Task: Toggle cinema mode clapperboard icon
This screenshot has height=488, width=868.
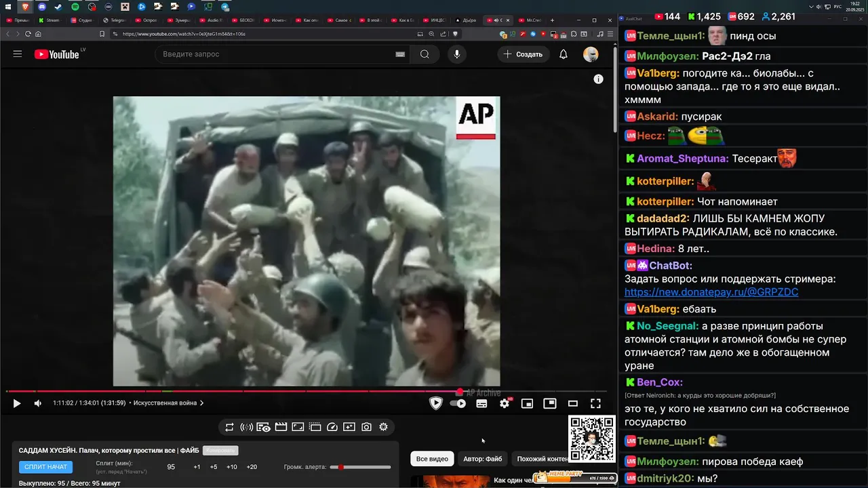Action: (x=281, y=427)
